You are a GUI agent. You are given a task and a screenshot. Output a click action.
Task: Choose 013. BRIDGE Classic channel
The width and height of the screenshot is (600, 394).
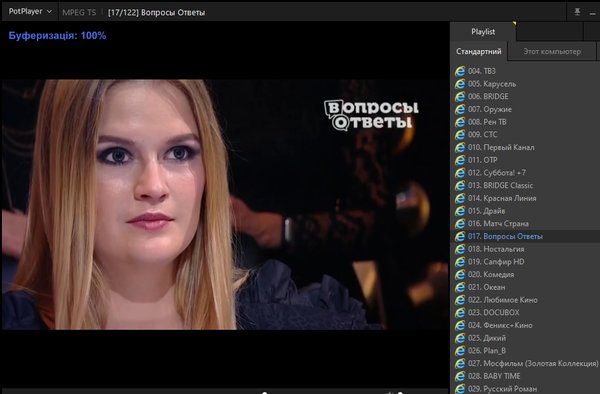500,186
